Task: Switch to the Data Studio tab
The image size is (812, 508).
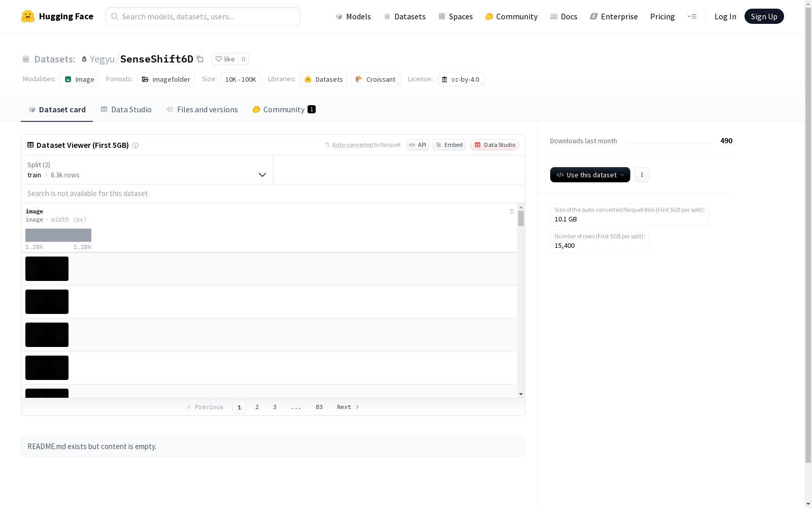Action: (126, 110)
